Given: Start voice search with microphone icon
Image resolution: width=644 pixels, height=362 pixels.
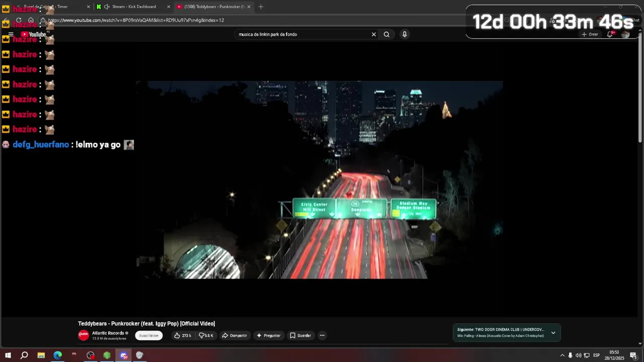Looking at the screenshot, I should (x=405, y=34).
